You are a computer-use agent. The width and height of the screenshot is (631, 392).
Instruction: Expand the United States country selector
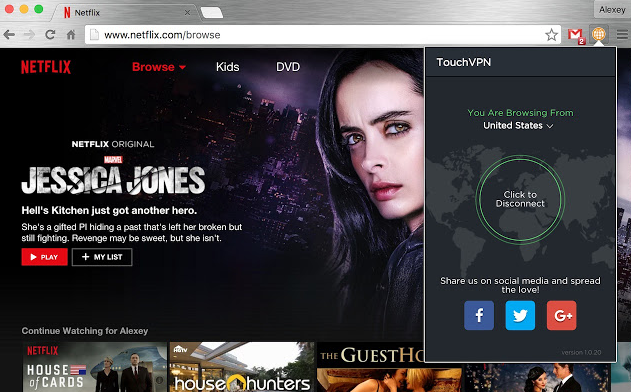(518, 126)
